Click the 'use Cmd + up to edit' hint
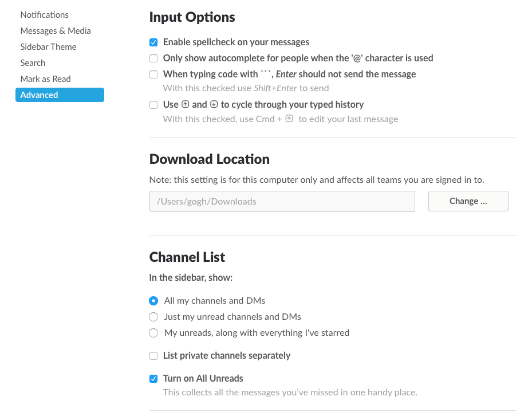The width and height of the screenshot is (532, 416). point(281,119)
